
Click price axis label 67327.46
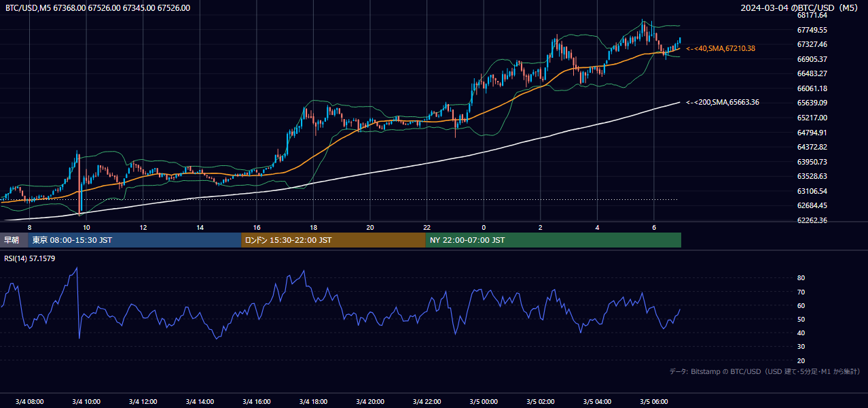[812, 44]
